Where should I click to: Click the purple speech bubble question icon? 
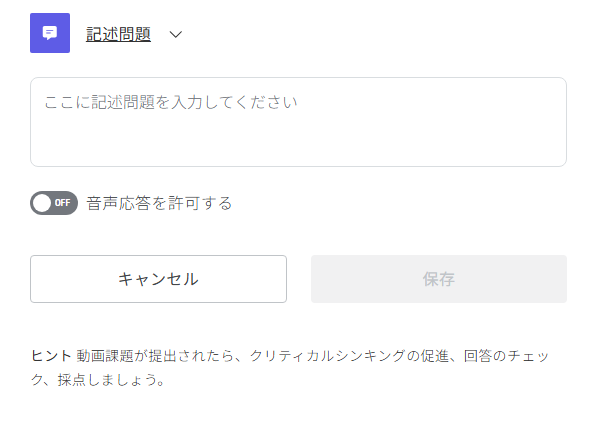[x=50, y=33]
